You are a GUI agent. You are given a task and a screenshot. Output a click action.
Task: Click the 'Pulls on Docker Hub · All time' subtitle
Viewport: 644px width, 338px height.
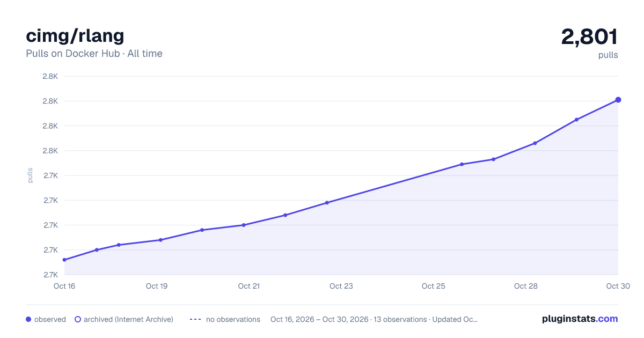tap(94, 54)
